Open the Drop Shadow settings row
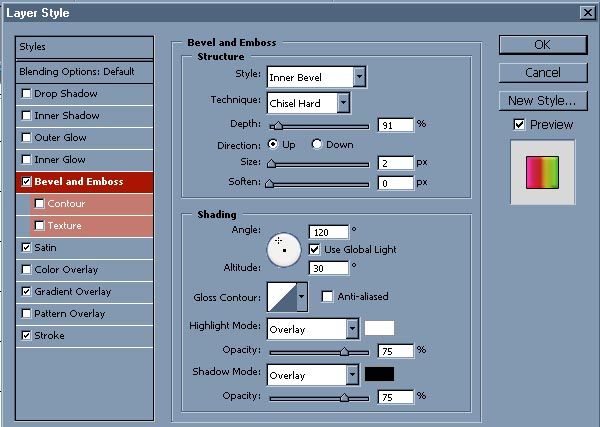Viewport: 600px width, 427px height. coord(85,94)
